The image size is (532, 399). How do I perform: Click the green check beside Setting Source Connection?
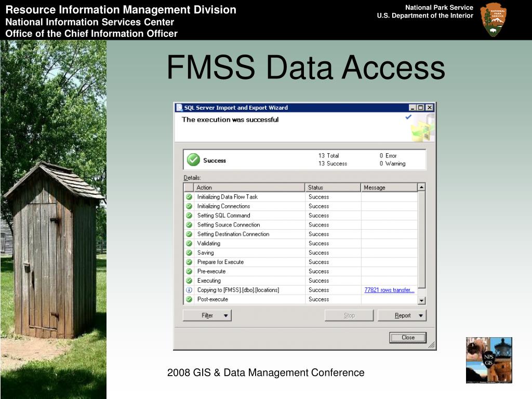click(x=189, y=224)
